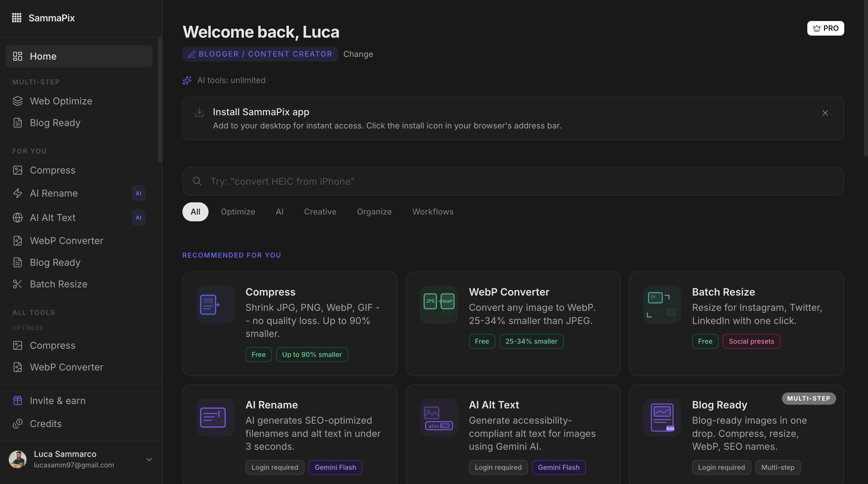This screenshot has height=484, width=868.
Task: Click the MULTI-STEP badge on Blog Ready card
Action: [809, 399]
